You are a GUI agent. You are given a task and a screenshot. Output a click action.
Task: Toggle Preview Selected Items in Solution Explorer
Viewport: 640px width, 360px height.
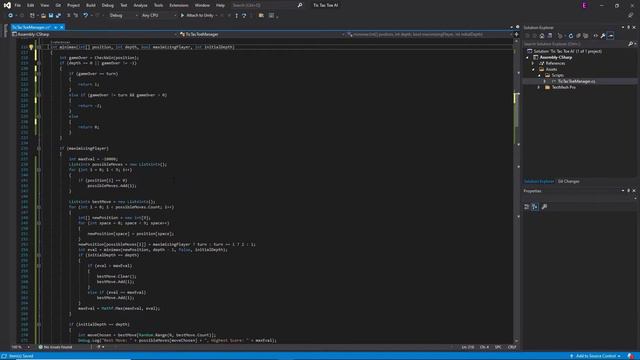[x=611, y=36]
